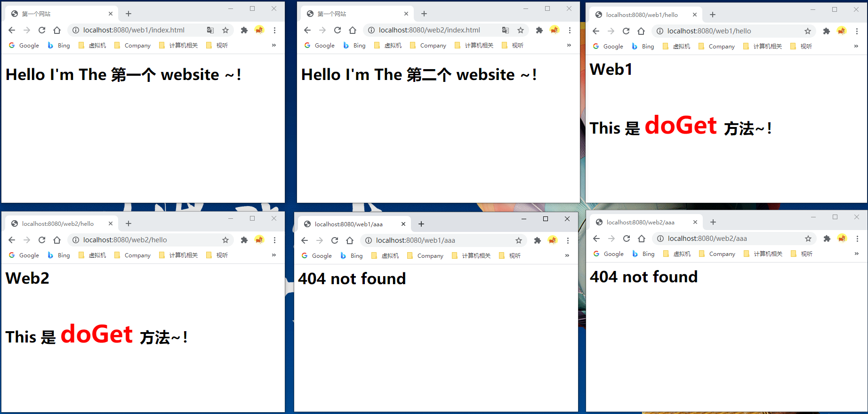The width and height of the screenshot is (868, 414).
Task: Open extensions in web1/index.html window
Action: (244, 30)
